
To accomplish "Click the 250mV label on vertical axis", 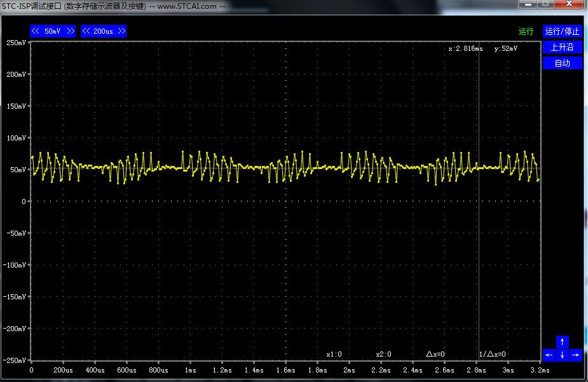I will (x=16, y=43).
